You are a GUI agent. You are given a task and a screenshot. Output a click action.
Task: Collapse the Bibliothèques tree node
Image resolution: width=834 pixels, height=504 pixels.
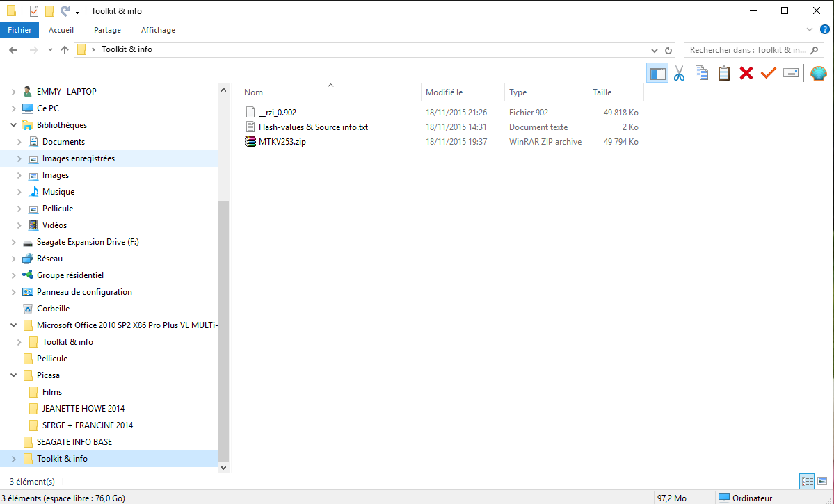14,125
